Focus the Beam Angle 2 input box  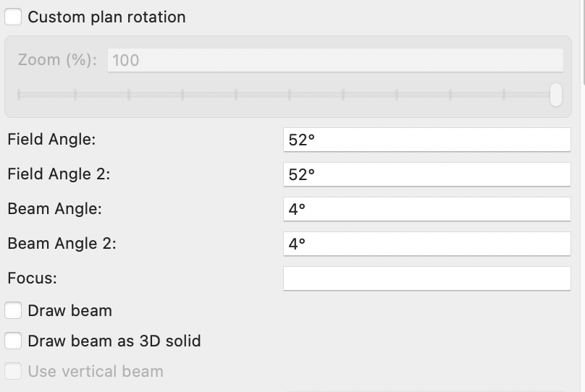pos(427,244)
